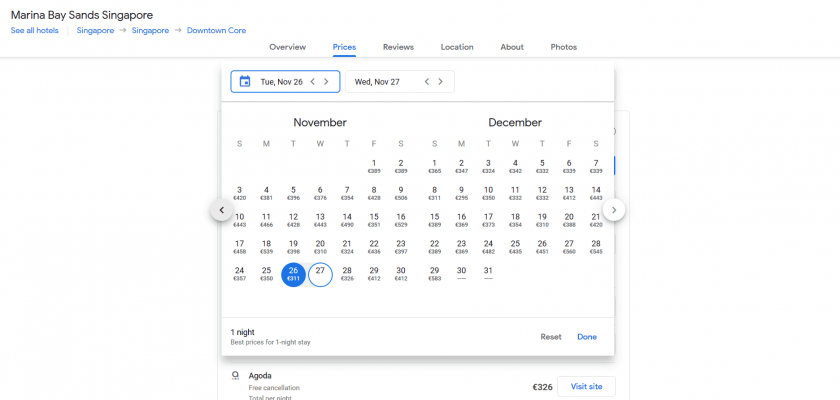The width and height of the screenshot is (840, 400).
Task: Select December 19 priced €310
Action: pos(542,220)
